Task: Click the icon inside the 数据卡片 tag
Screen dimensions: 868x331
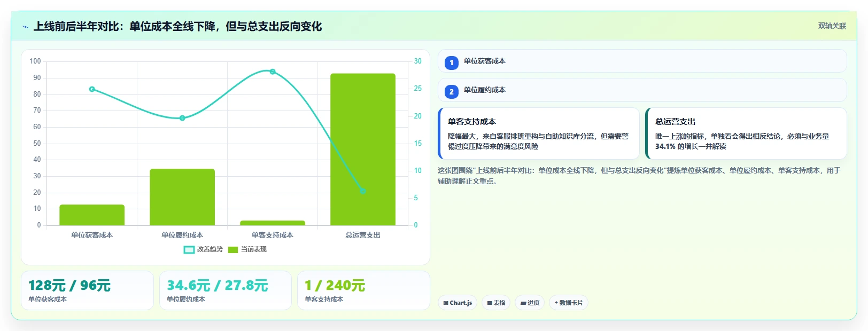Action: click(x=556, y=303)
